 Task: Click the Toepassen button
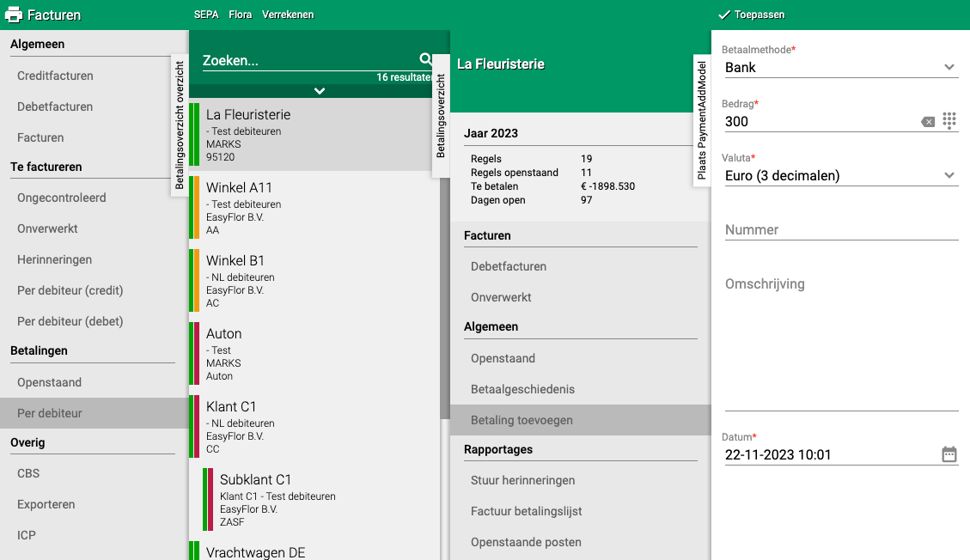752,15
